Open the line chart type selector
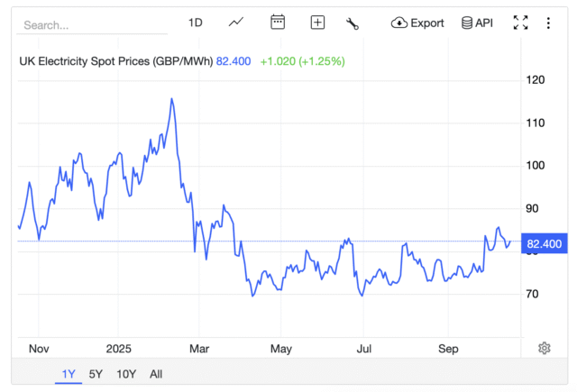The width and height of the screenshot is (577, 392). [236, 23]
